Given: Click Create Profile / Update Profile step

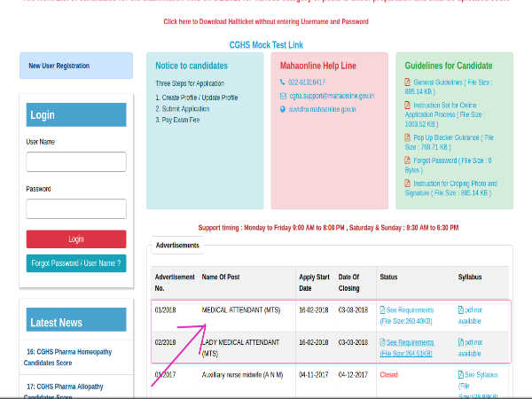Looking at the screenshot, I should point(197,98).
